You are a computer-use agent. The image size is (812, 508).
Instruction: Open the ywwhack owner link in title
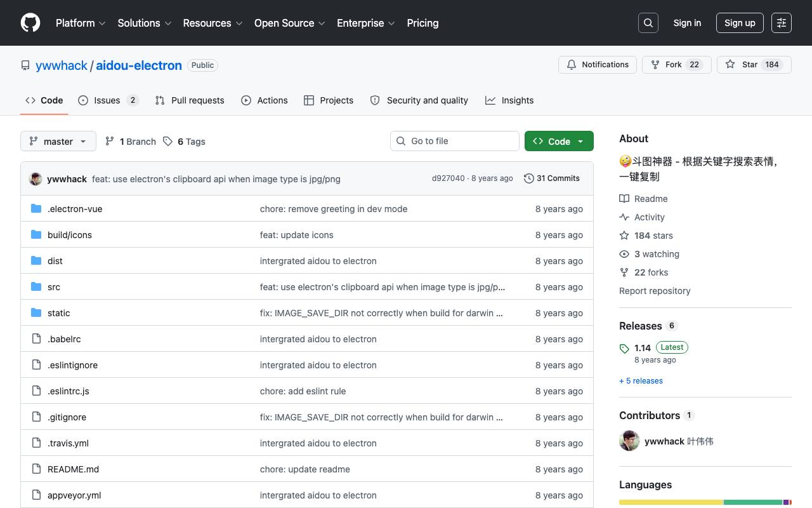(x=62, y=65)
